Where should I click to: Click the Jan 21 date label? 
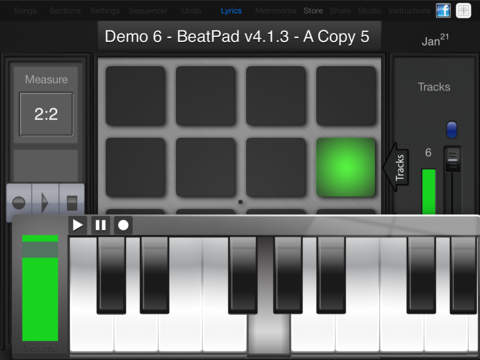click(x=435, y=40)
